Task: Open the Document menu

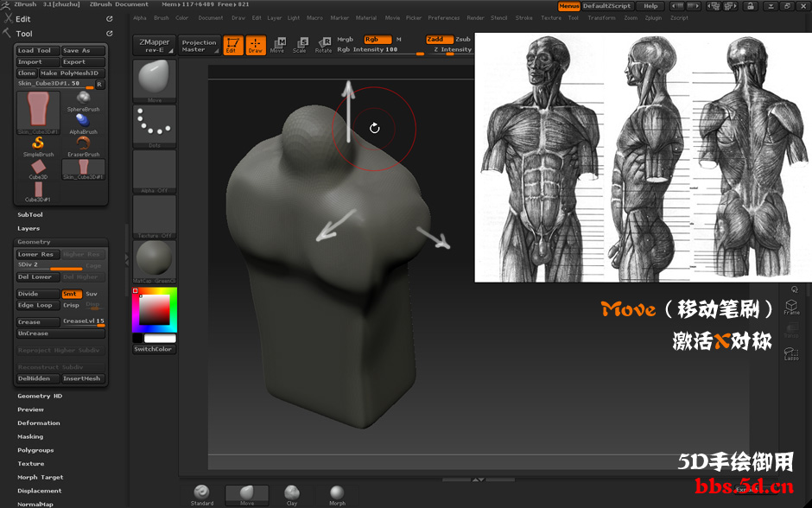Action: click(x=210, y=17)
